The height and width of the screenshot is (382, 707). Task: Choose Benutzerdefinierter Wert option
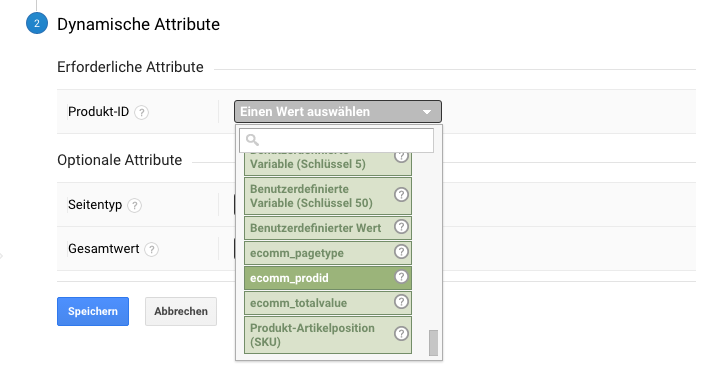point(328,228)
